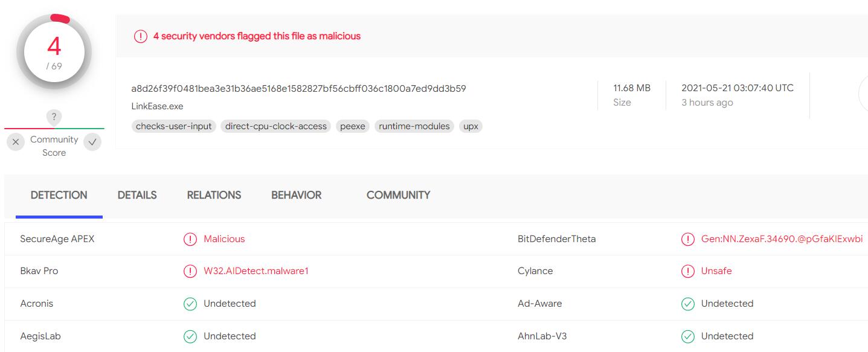The height and width of the screenshot is (352, 868).
Task: Click the SecureAge APEX malicious warning icon
Action: (190, 239)
